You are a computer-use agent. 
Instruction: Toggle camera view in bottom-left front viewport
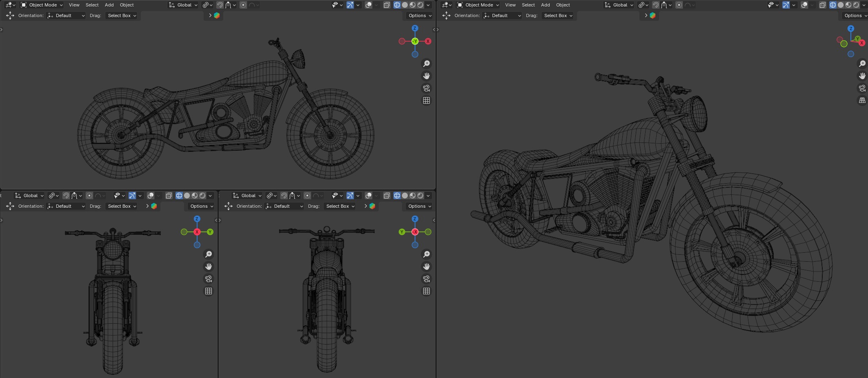(209, 279)
